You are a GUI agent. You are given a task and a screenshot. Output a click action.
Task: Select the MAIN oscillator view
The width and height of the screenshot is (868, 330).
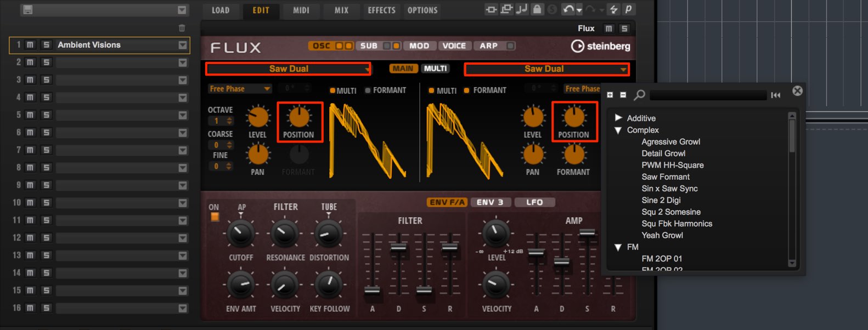pyautogui.click(x=403, y=69)
